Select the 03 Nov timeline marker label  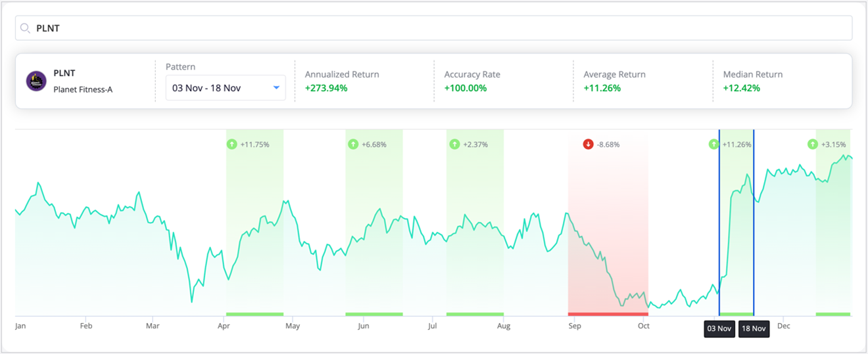point(719,328)
